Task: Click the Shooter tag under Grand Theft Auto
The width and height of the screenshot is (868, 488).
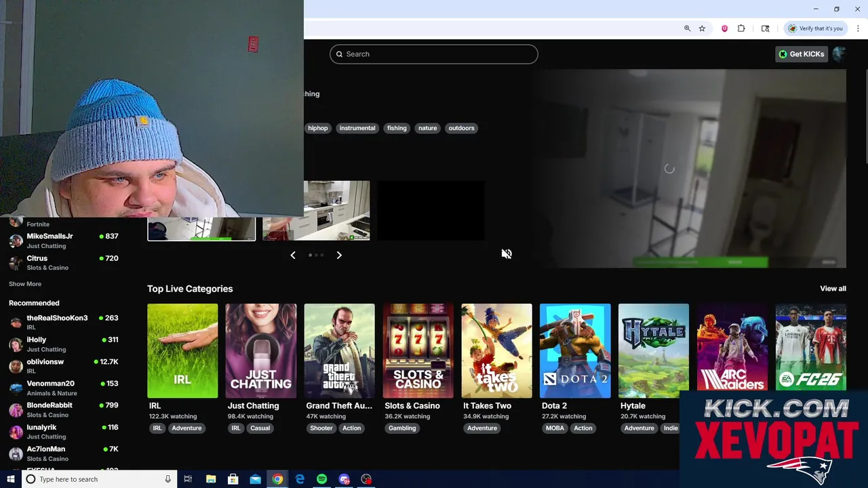Action: click(321, 428)
